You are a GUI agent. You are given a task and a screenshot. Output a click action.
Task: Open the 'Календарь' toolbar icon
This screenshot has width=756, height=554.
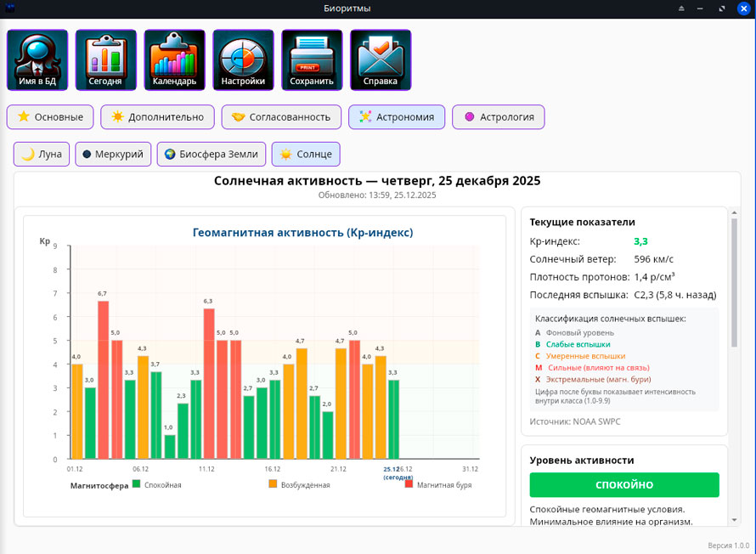[x=174, y=60]
